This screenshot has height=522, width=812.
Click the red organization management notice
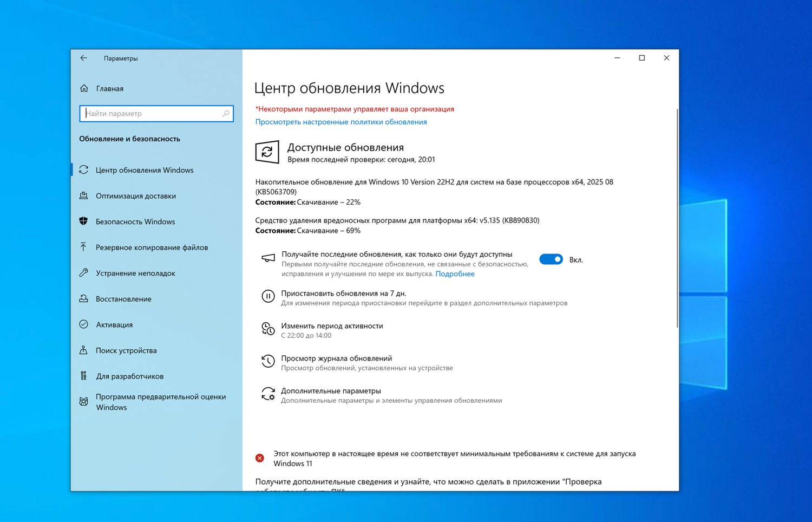(x=355, y=109)
